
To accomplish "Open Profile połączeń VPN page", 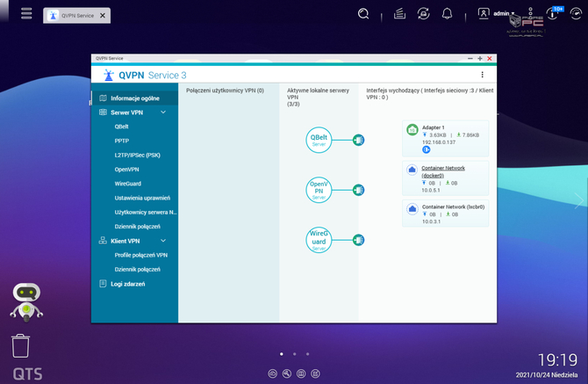I will coord(141,255).
